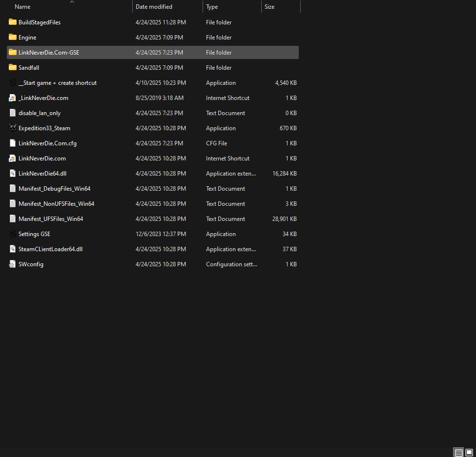Image resolution: width=476 pixels, height=457 pixels.
Task: Click the Settings GSE application icon
Action: (x=12, y=234)
